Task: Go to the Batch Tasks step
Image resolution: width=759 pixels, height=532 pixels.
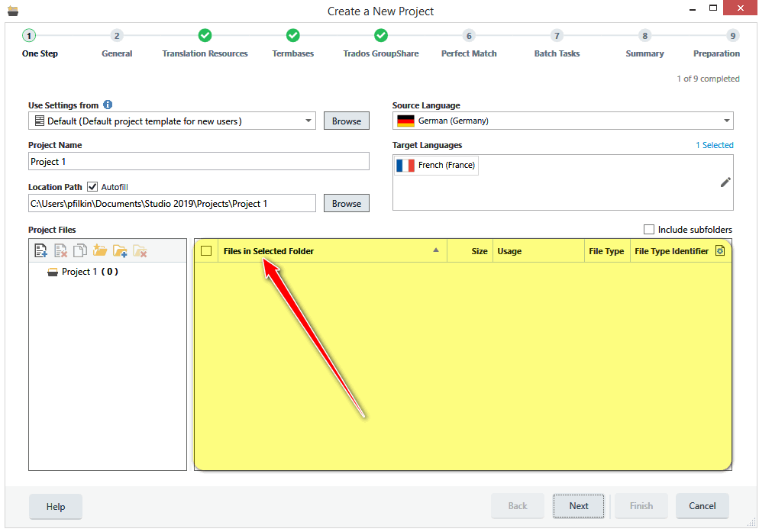Action: pos(557,53)
